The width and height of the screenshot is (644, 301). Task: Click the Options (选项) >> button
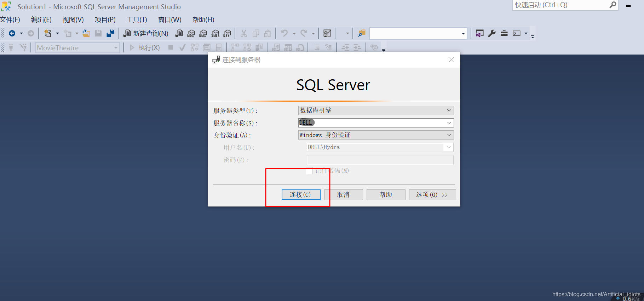tap(432, 195)
